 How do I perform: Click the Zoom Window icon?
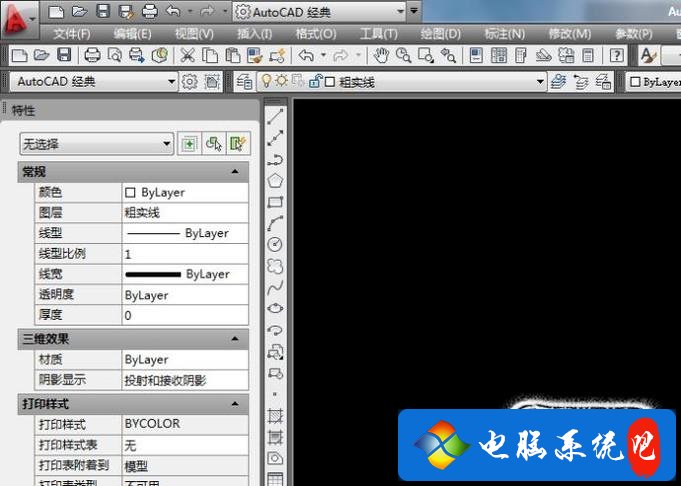point(426,56)
